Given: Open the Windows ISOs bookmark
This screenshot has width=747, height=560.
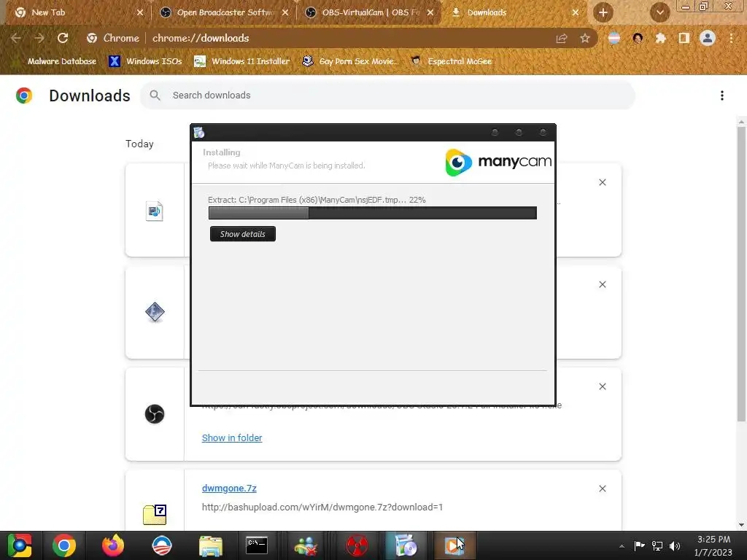Looking at the screenshot, I should pos(146,61).
